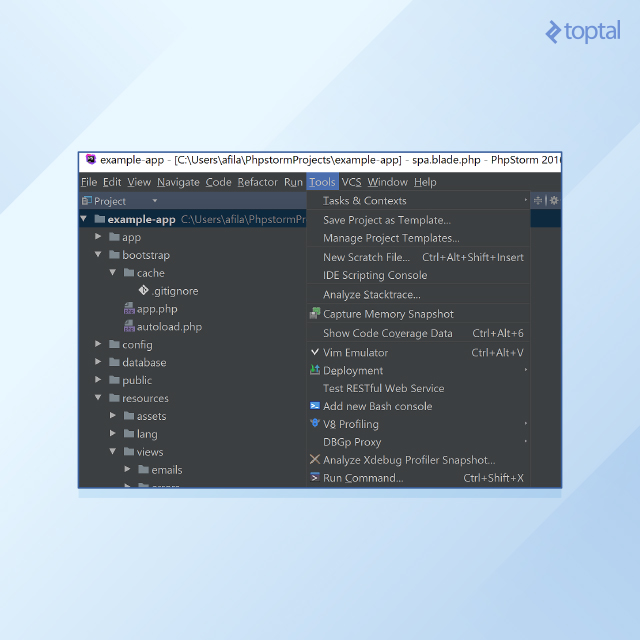Image resolution: width=640 pixels, height=640 pixels.
Task: Open the Window menu
Action: pos(387,182)
